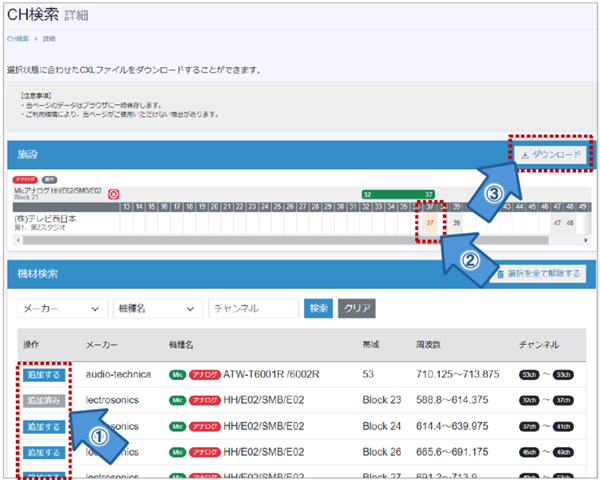Click the 588.8～614.375 frequency value
600x480 pixels.
tap(452, 400)
